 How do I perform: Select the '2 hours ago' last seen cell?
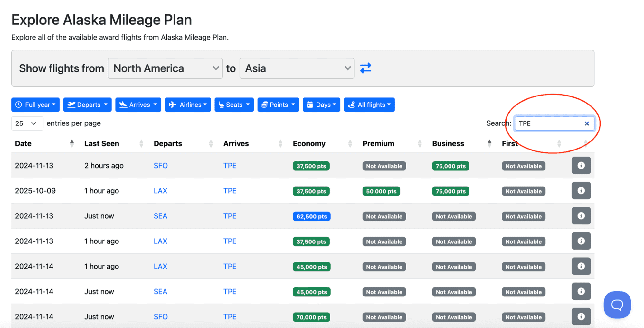click(104, 166)
